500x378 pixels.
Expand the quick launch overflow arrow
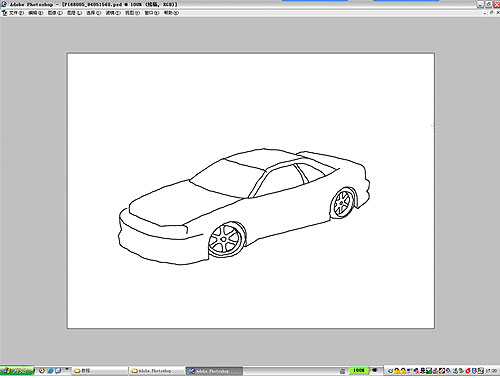tap(67, 369)
